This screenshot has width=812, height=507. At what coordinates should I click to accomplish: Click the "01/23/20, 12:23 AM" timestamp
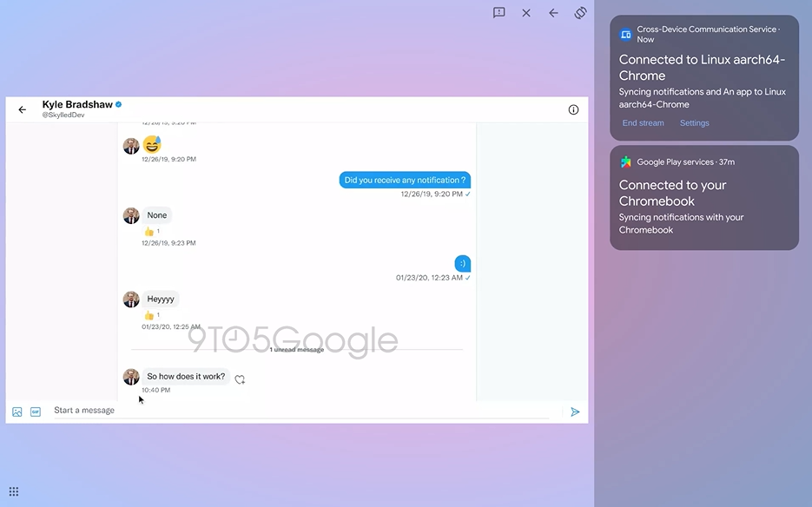coord(429,278)
